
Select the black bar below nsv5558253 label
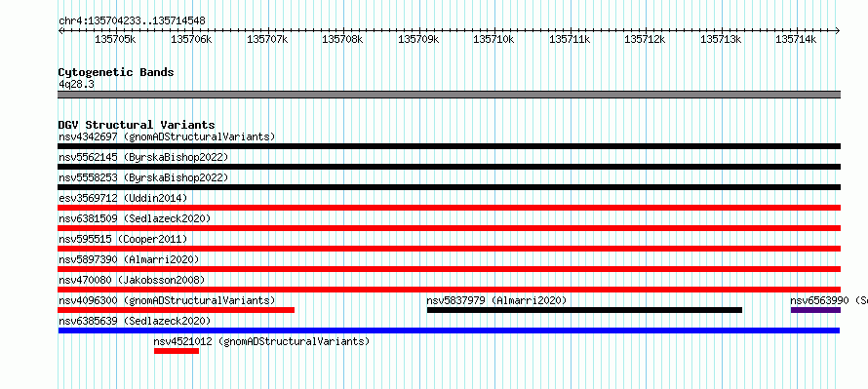pyautogui.click(x=449, y=187)
